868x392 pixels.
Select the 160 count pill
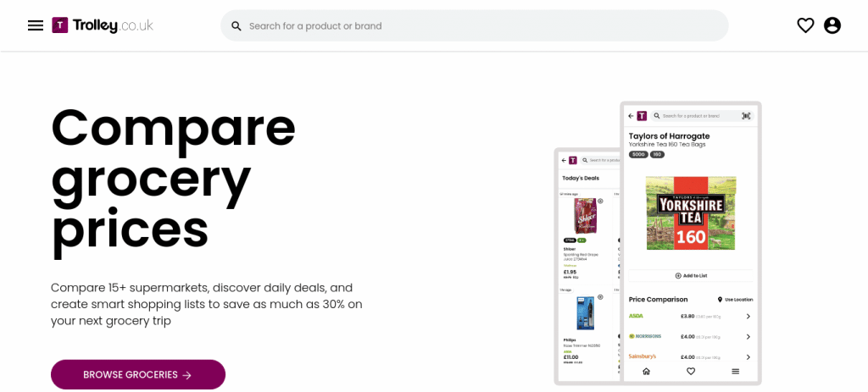[657, 155]
